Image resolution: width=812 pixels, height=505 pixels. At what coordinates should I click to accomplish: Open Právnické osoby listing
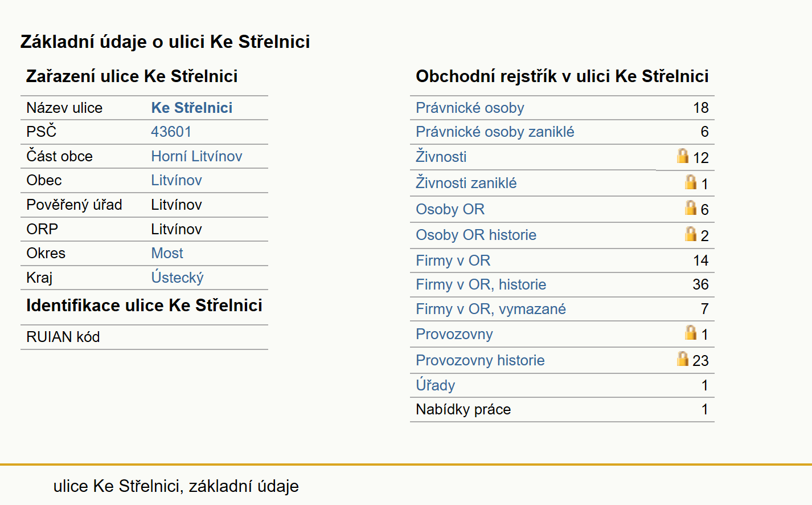click(470, 108)
